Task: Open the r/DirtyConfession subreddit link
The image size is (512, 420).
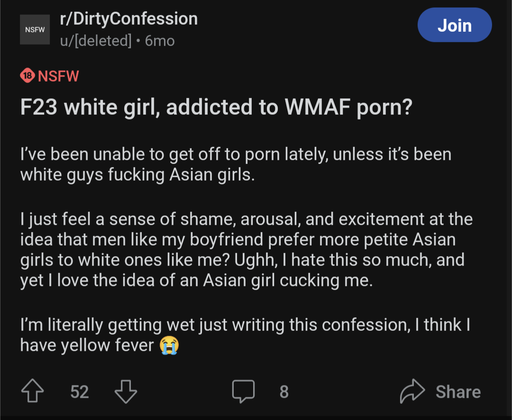Action: 128,19
